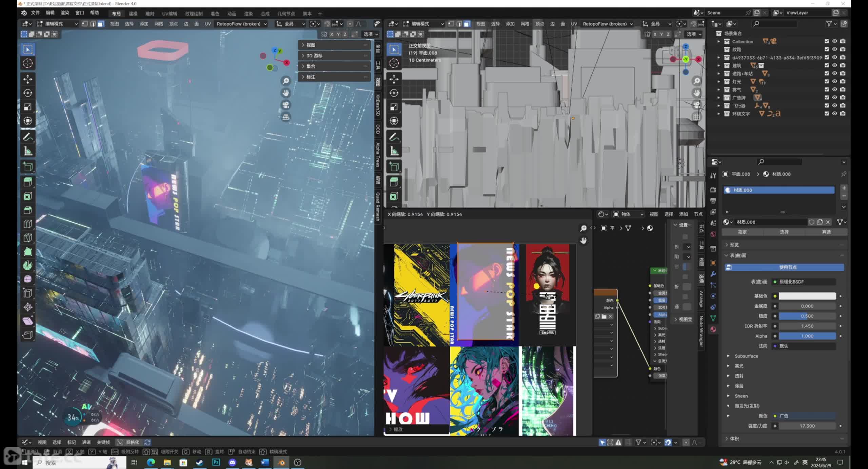Adjust the 糙度 roughness slider
Screen dimensions: 868x469
pos(807,316)
